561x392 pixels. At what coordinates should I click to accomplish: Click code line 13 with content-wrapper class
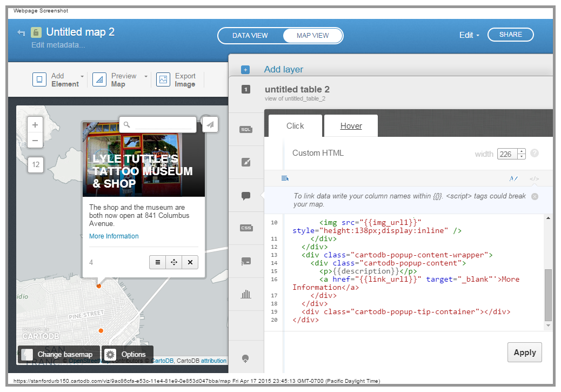[397, 255]
